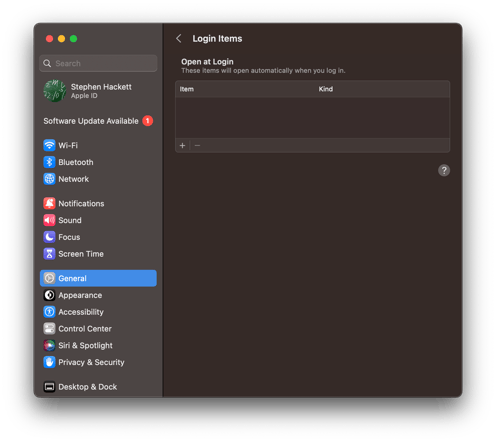The image size is (496, 442).
Task: Click the red update badge showing 1
Action: [x=148, y=121]
